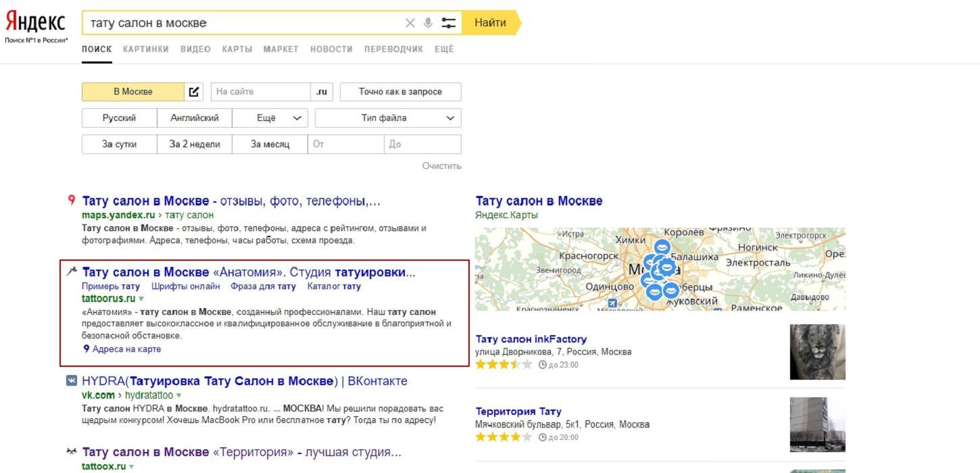Screen dimensions: 980x473
Task: Click the Очистить filters link
Action: [441, 166]
